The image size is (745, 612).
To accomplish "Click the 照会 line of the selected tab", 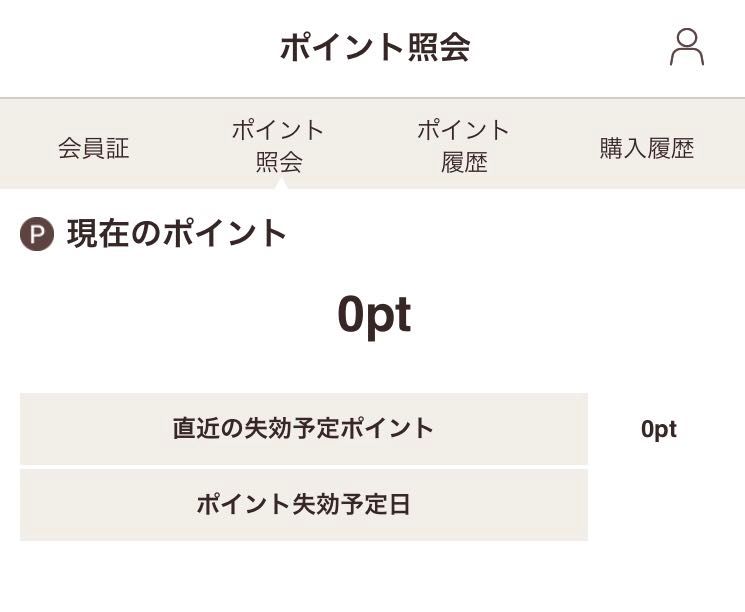I will pyautogui.click(x=279, y=162).
